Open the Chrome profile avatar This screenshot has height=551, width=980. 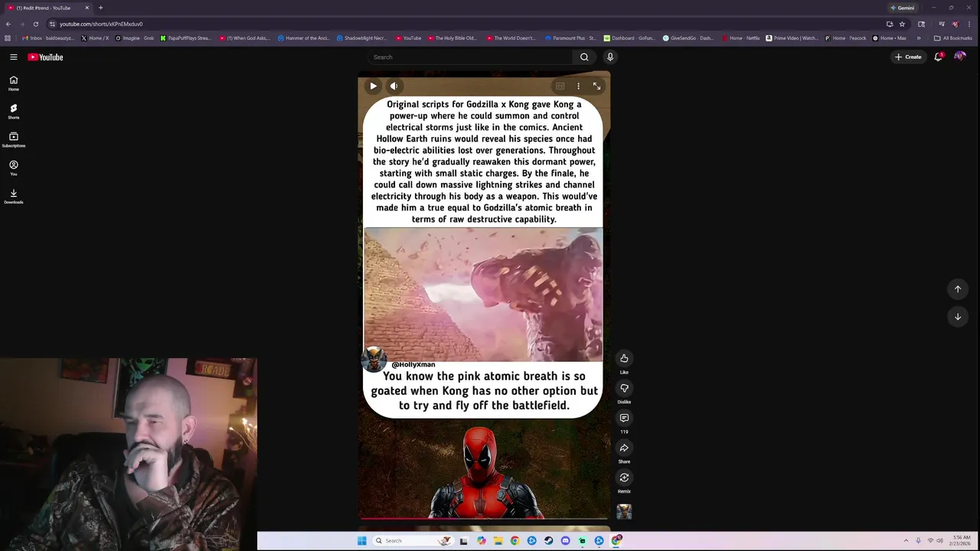tap(955, 24)
